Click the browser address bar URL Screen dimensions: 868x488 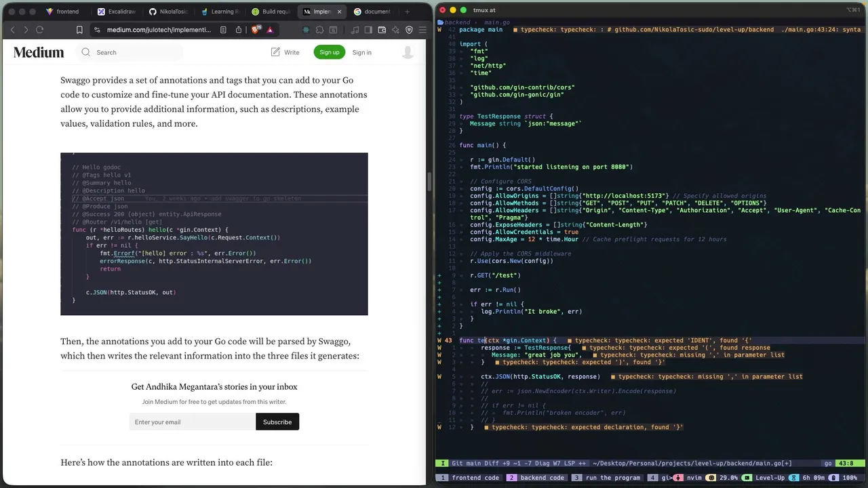159,30
